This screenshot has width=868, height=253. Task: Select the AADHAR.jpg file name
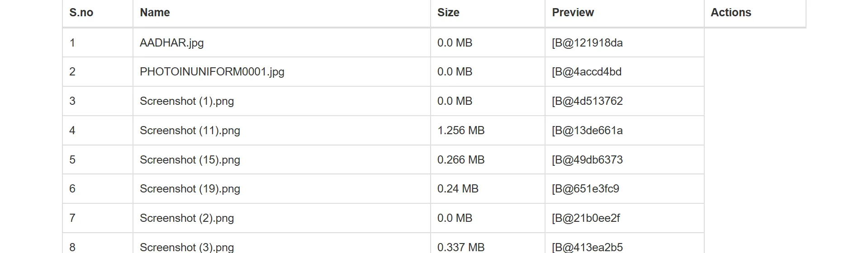click(172, 43)
